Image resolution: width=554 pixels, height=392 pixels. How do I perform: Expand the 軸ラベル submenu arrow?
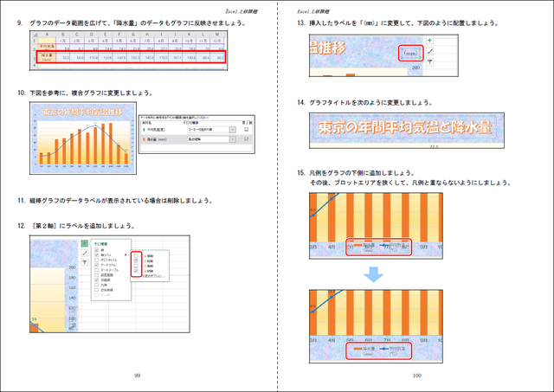(x=126, y=254)
